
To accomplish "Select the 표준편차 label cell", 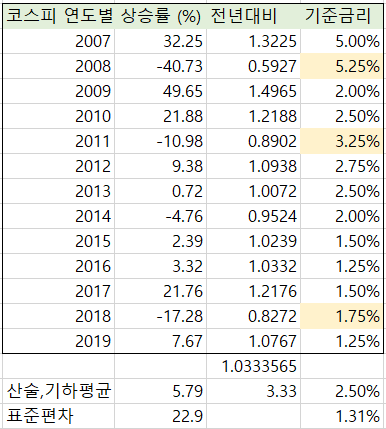I will [x=59, y=416].
